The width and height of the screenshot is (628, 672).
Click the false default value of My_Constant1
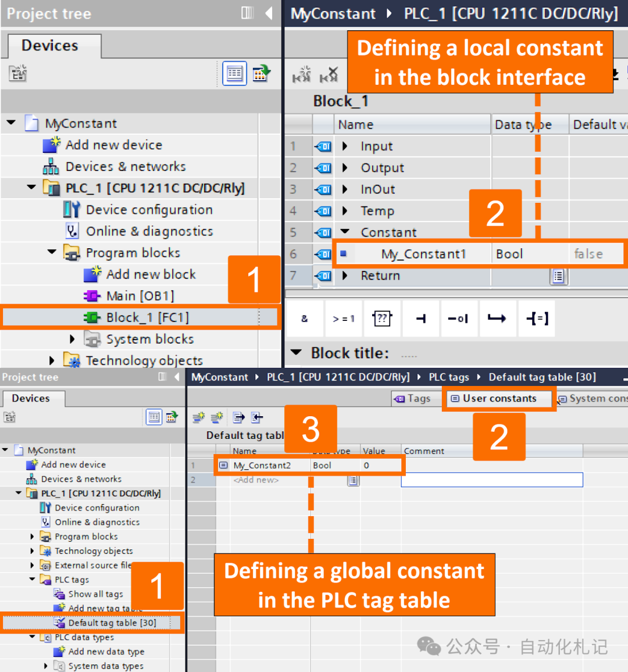tap(588, 254)
